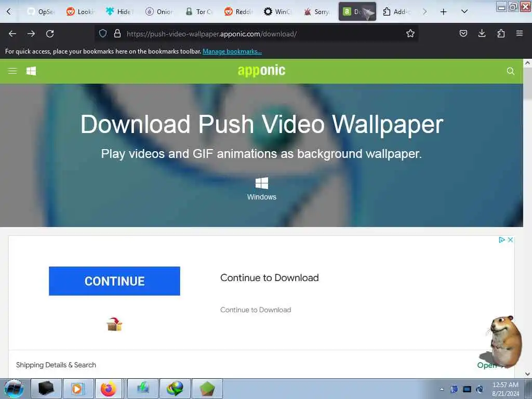The height and width of the screenshot is (399, 532).
Task: Open the green lightning taskbar app
Action: 143,389
